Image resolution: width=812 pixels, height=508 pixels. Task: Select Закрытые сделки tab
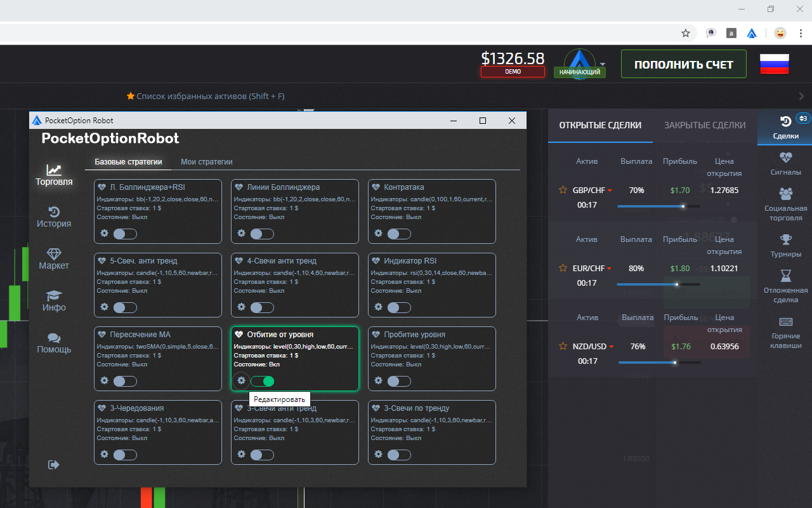[705, 125]
